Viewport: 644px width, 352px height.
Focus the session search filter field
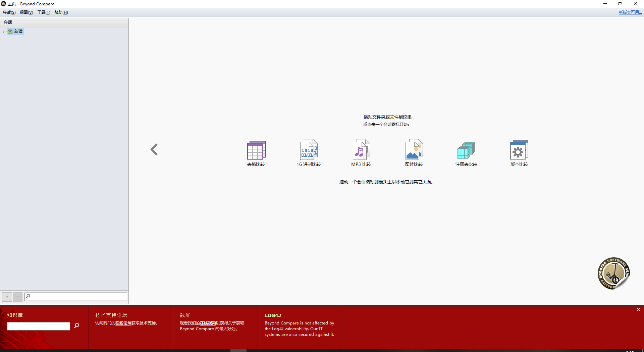coord(76,297)
